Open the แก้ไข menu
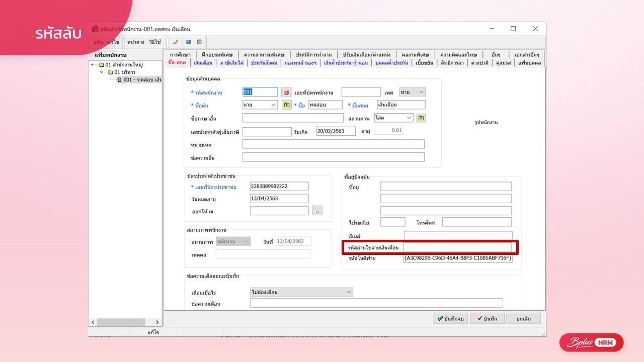Screen dimensions: 644x362 tap(113, 42)
